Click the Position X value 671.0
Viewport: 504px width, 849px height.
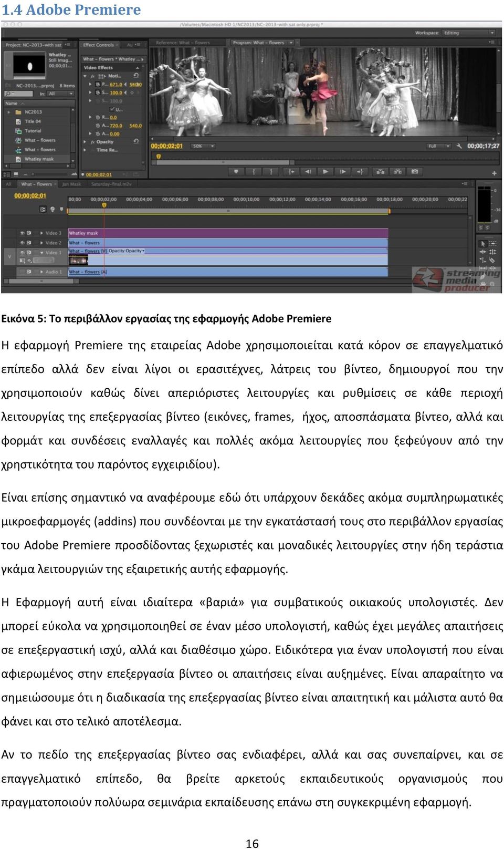click(x=116, y=84)
